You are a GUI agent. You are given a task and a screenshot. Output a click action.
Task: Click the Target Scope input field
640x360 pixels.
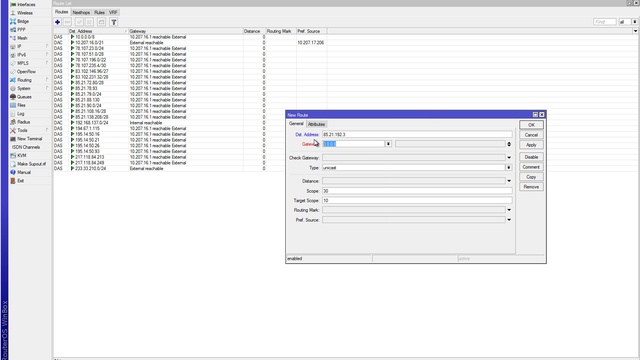point(417,200)
